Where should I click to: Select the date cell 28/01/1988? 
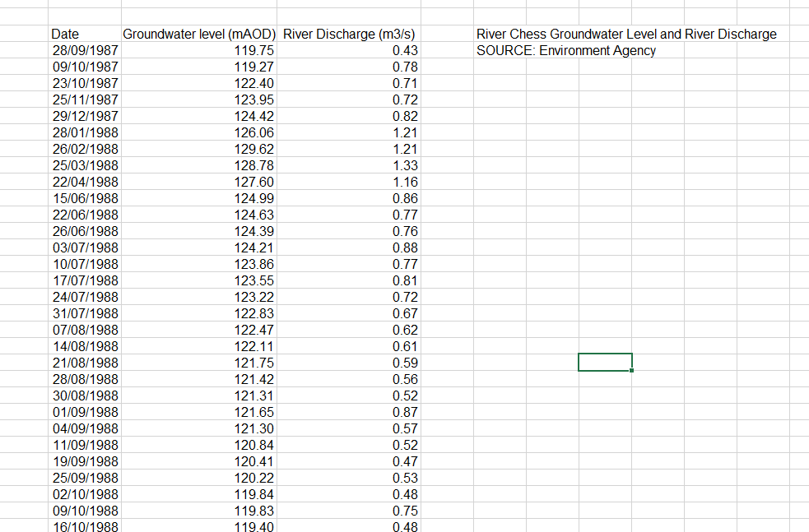point(84,132)
